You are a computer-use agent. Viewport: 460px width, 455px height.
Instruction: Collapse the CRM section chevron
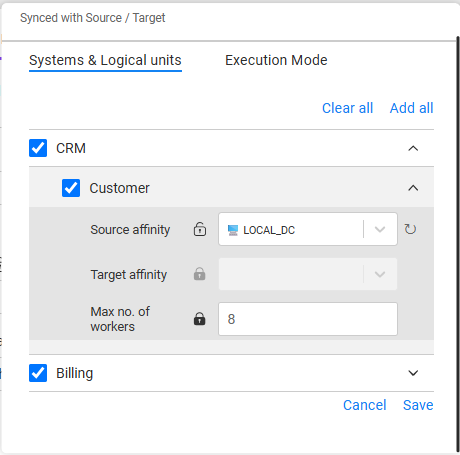413,148
